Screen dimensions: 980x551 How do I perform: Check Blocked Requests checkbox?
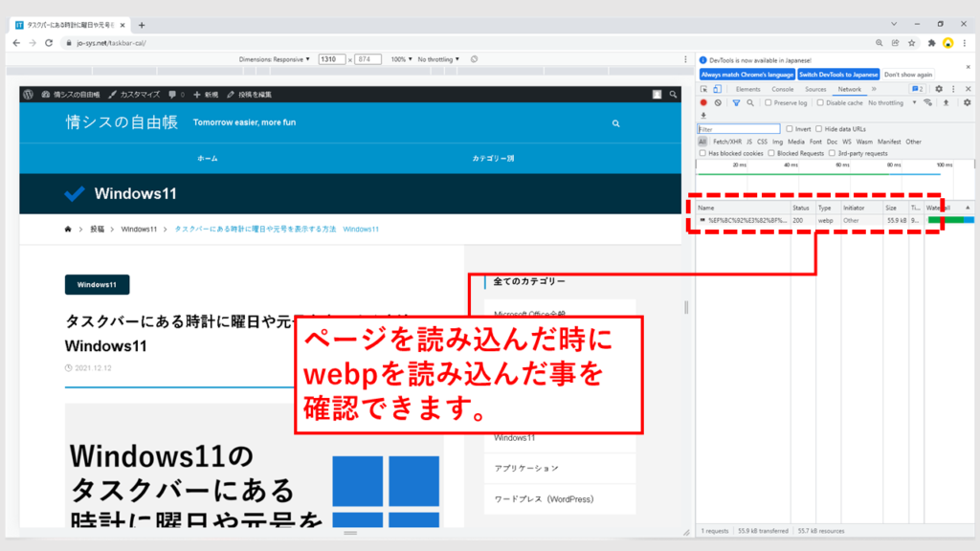(771, 153)
